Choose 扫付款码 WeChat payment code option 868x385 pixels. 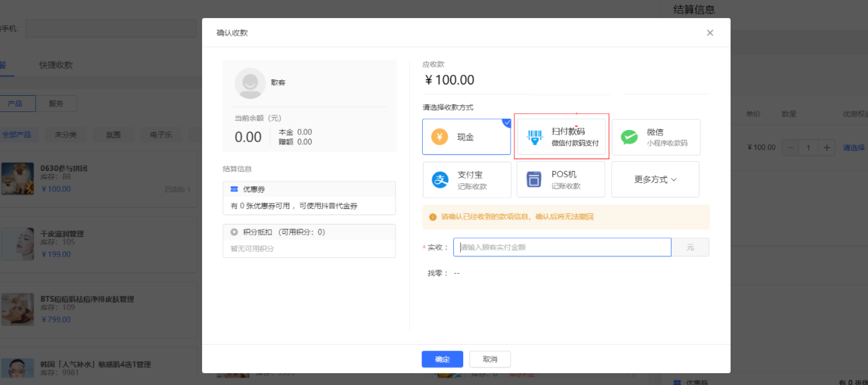point(561,137)
